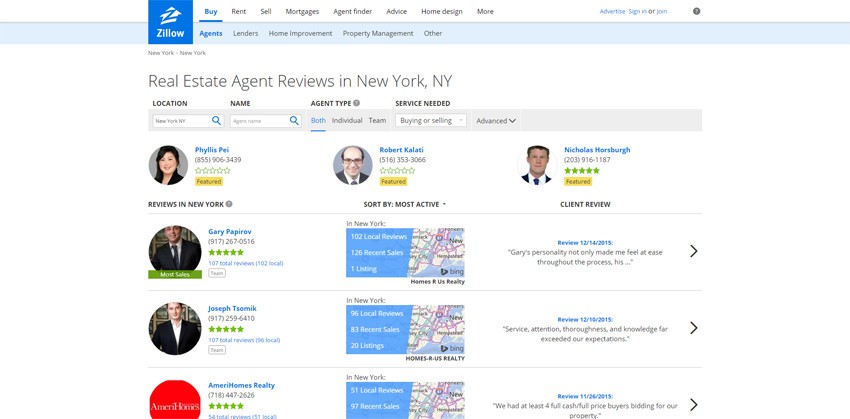This screenshot has height=419, width=850.
Task: Open Gary Papirov's review arrow
Action: (x=693, y=251)
